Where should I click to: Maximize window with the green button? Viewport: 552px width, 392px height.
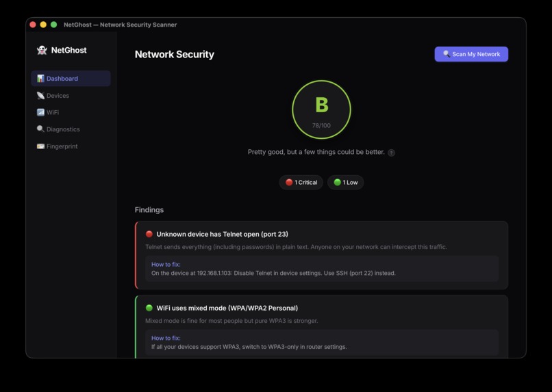tap(54, 25)
